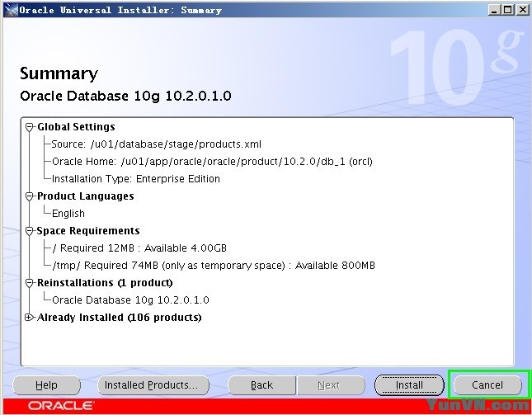Click the Help button

point(46,385)
